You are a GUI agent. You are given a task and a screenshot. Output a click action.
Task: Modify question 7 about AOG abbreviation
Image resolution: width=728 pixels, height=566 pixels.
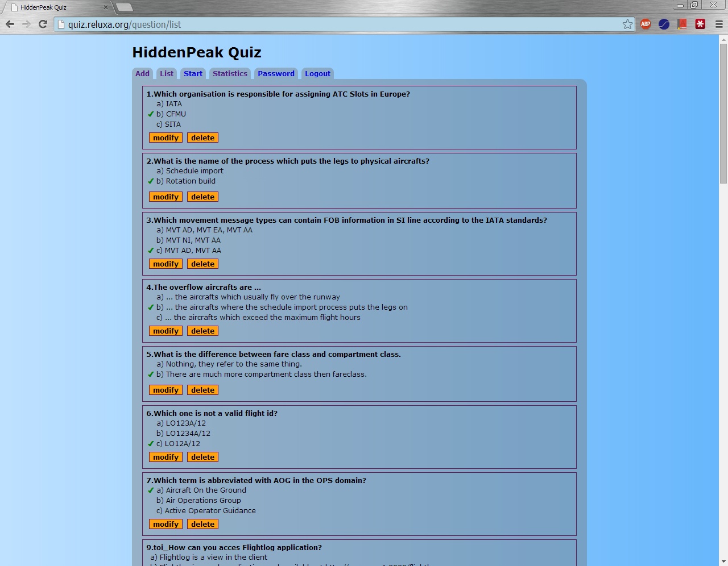point(166,524)
